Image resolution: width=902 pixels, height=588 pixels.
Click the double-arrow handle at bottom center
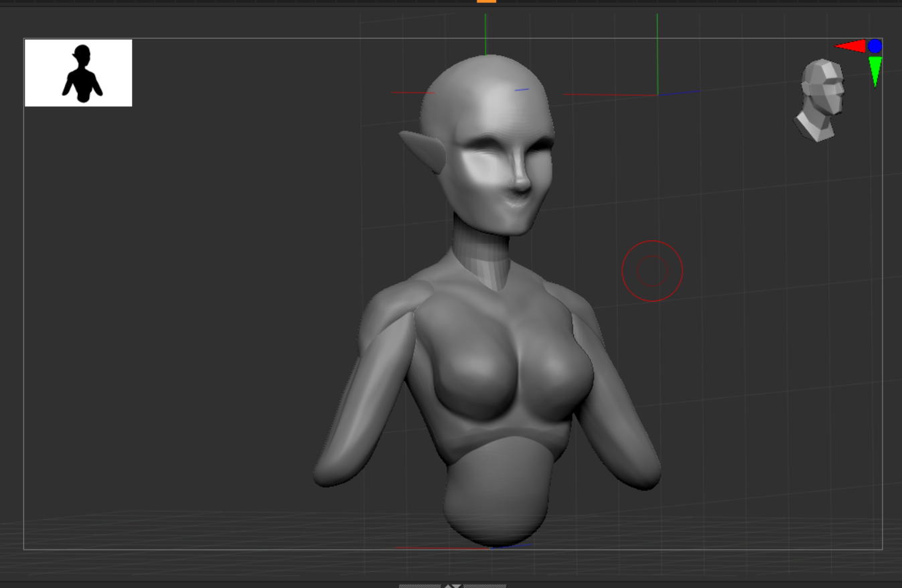(x=452, y=585)
